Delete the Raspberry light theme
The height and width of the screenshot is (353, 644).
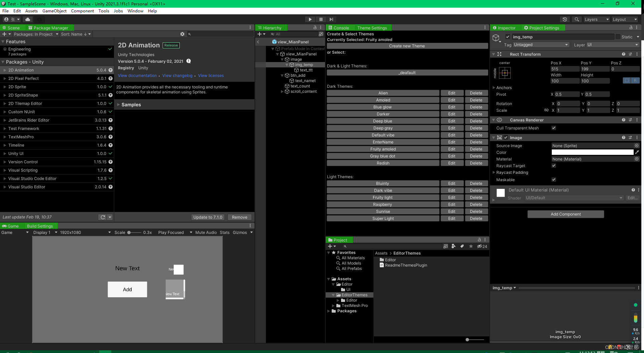point(476,205)
